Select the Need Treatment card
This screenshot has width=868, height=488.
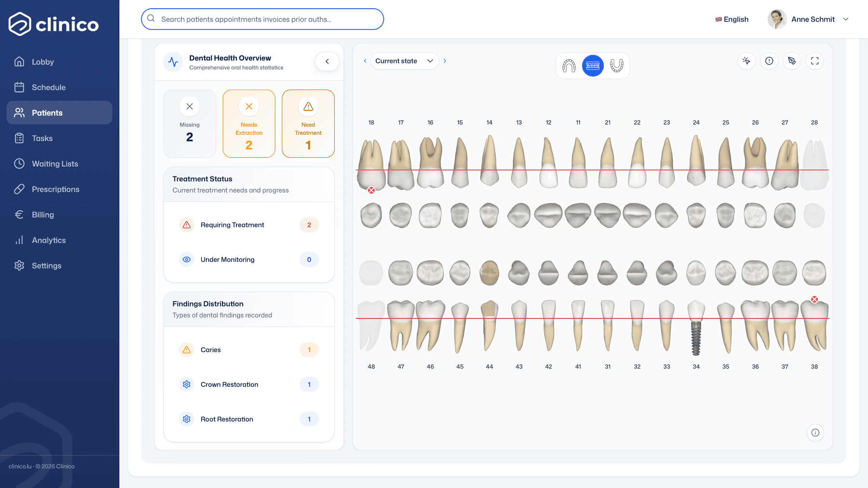(308, 124)
